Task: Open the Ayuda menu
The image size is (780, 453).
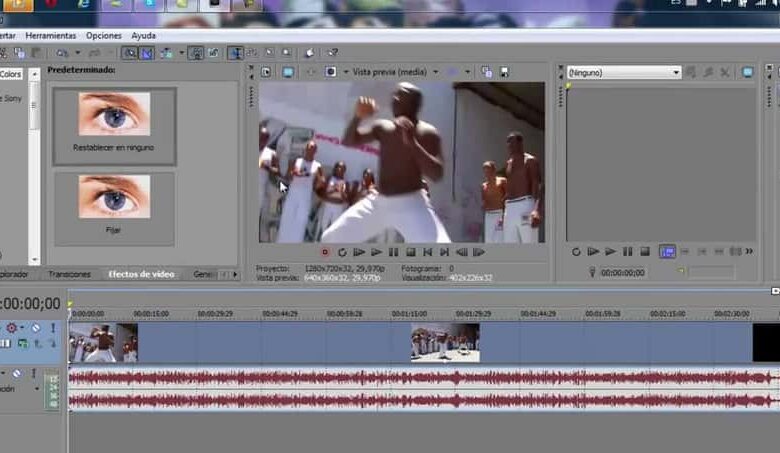Action: (x=143, y=36)
